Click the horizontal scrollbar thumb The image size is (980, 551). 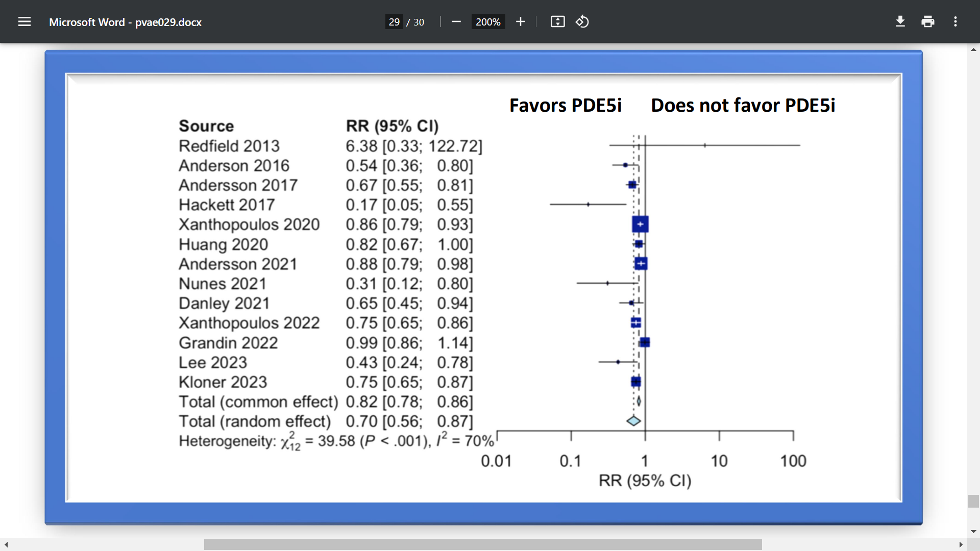483,545
